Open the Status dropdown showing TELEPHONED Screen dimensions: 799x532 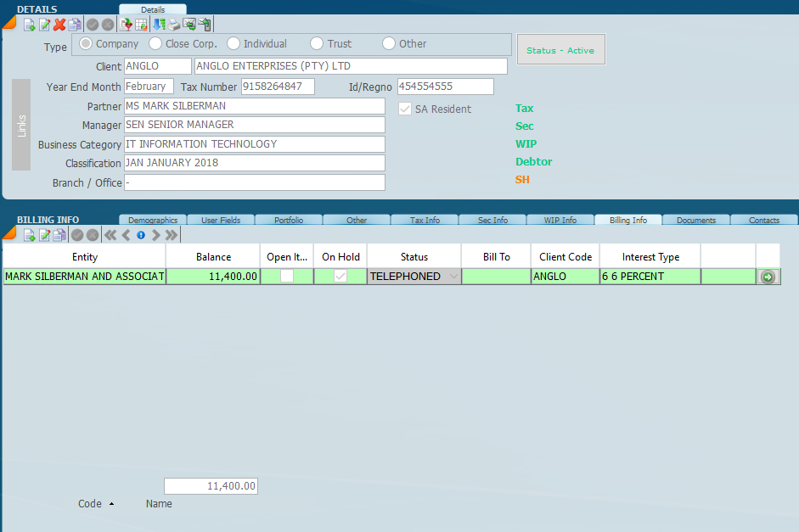(453, 277)
